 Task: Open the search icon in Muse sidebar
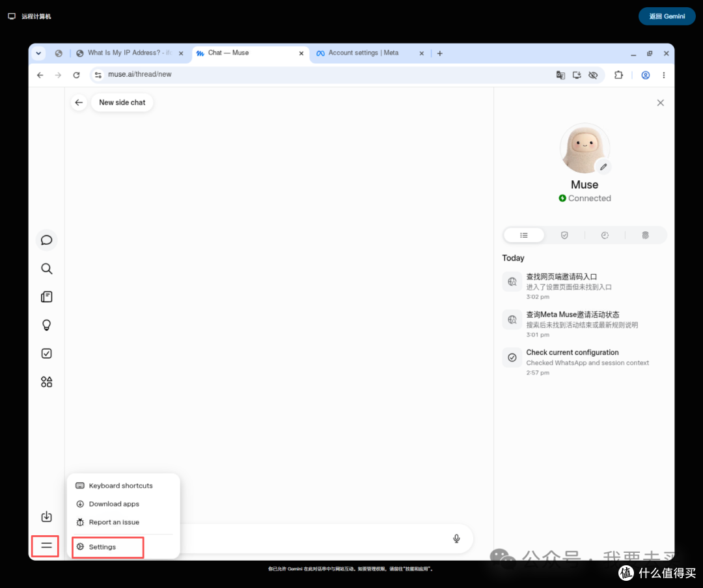(47, 269)
